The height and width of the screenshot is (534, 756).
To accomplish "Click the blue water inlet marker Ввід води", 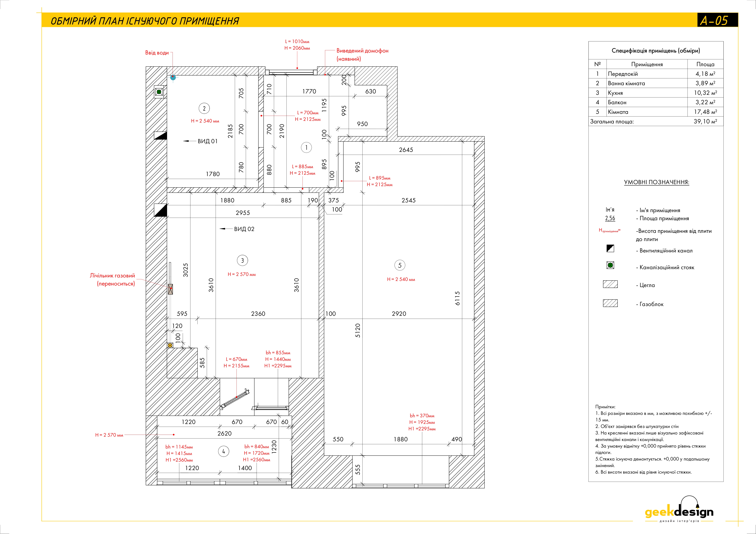I will 173,78.
